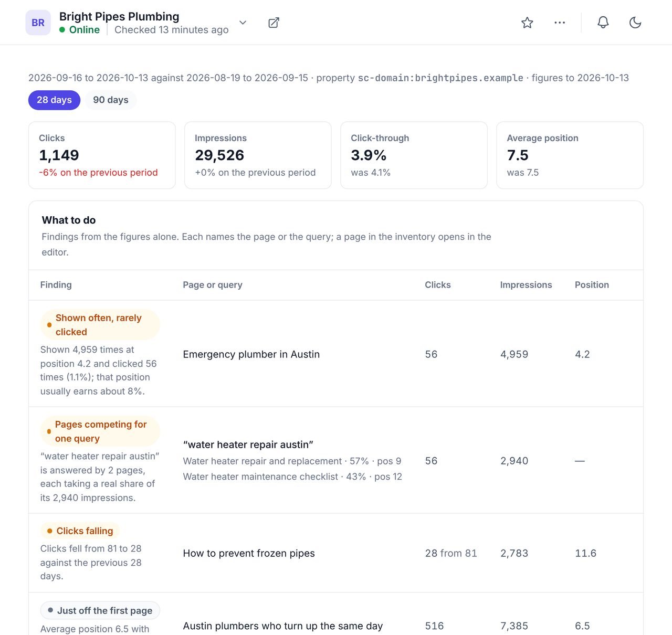Image resolution: width=672 pixels, height=635 pixels.
Task: Click the 11.6 position value
Action: click(x=585, y=553)
